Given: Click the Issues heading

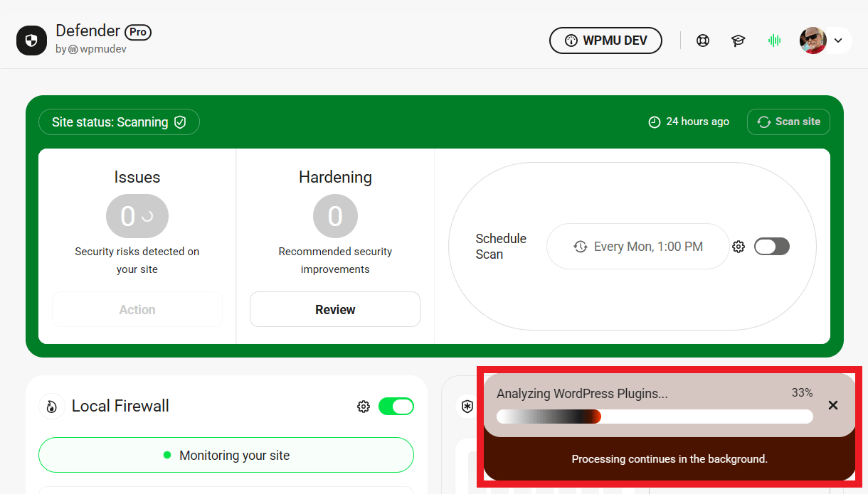Looking at the screenshot, I should [x=137, y=177].
